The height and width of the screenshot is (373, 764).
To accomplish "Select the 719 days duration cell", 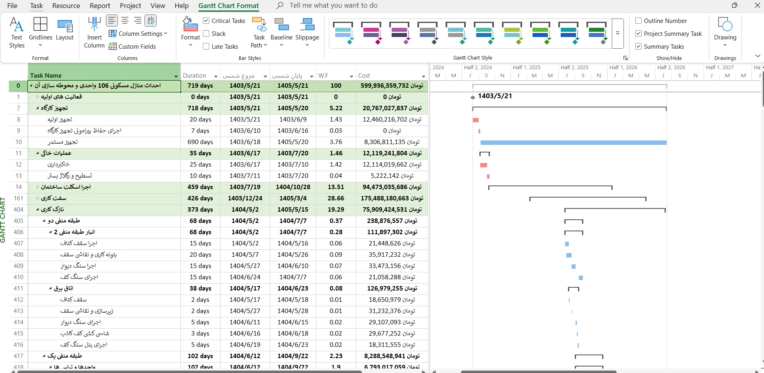I will [x=200, y=86].
